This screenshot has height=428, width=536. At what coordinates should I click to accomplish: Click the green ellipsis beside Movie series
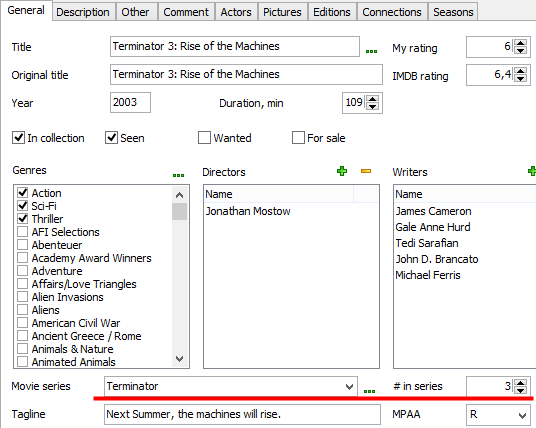pyautogui.click(x=369, y=391)
